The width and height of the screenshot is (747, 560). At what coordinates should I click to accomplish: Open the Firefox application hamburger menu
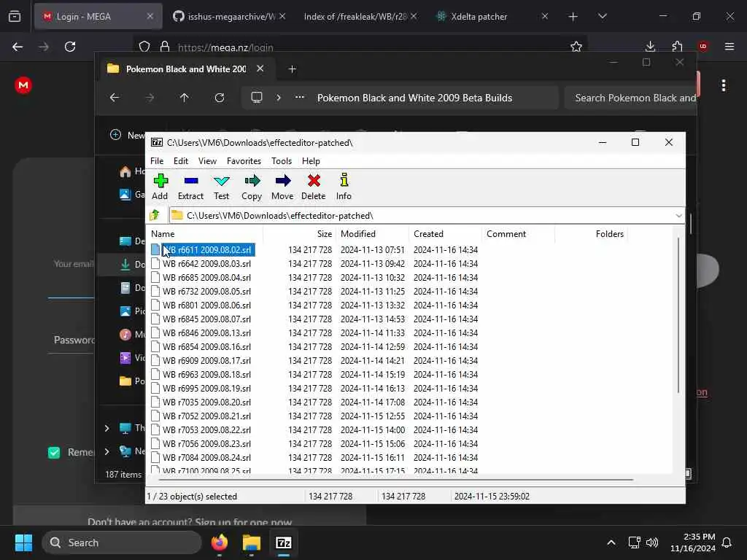tap(729, 47)
